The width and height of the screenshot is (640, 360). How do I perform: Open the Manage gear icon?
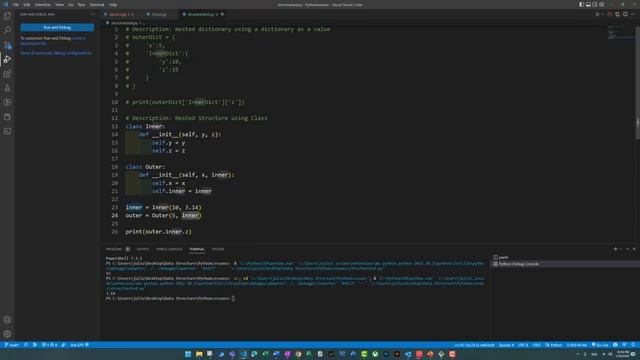tap(7, 334)
